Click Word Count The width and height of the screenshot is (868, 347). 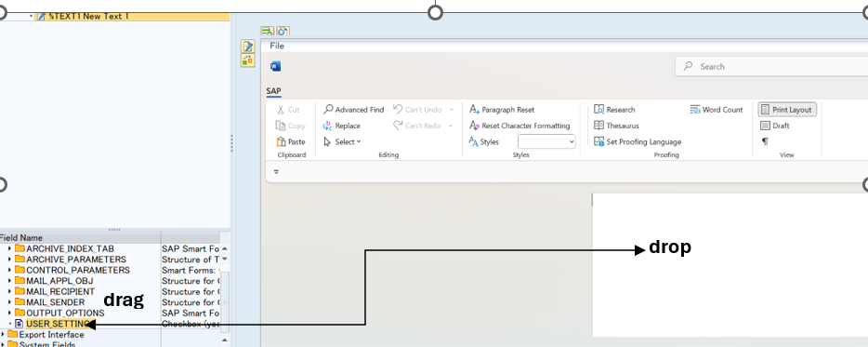coord(717,110)
